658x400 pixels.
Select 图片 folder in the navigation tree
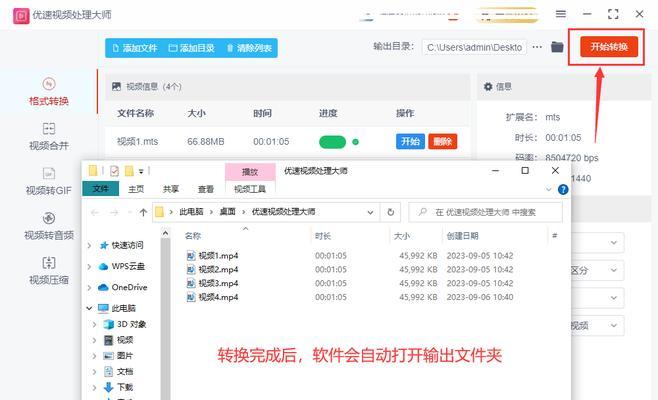tap(119, 356)
